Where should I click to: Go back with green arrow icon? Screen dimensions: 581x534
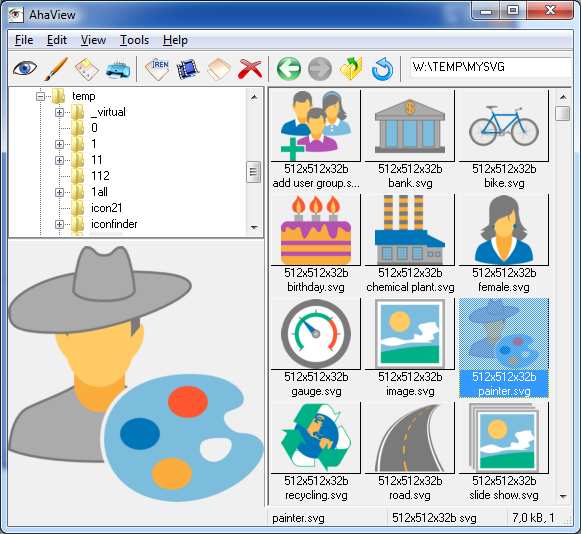click(289, 69)
